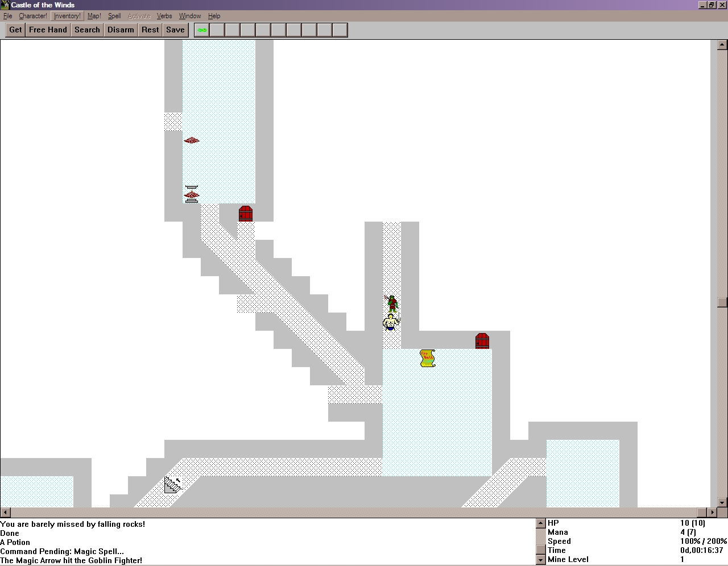The height and width of the screenshot is (566, 728).
Task: Open the Character! menu
Action: coord(33,16)
